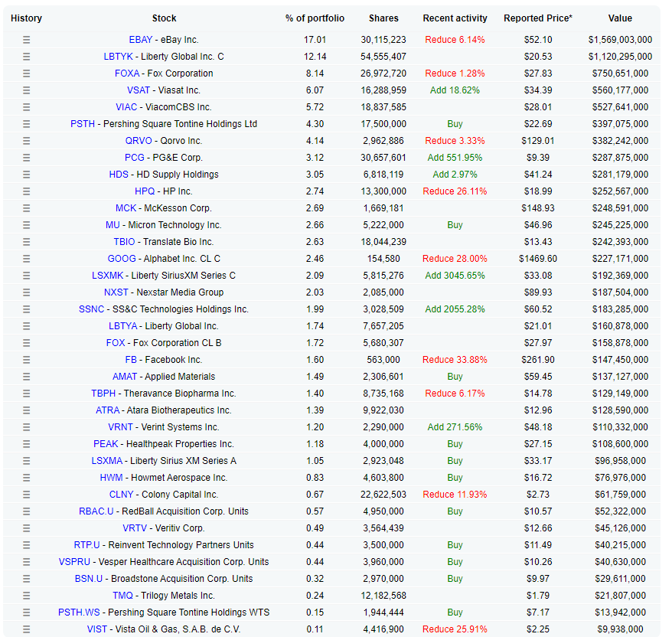Click the History column header
Image resolution: width=672 pixels, height=637 pixels.
click(27, 18)
